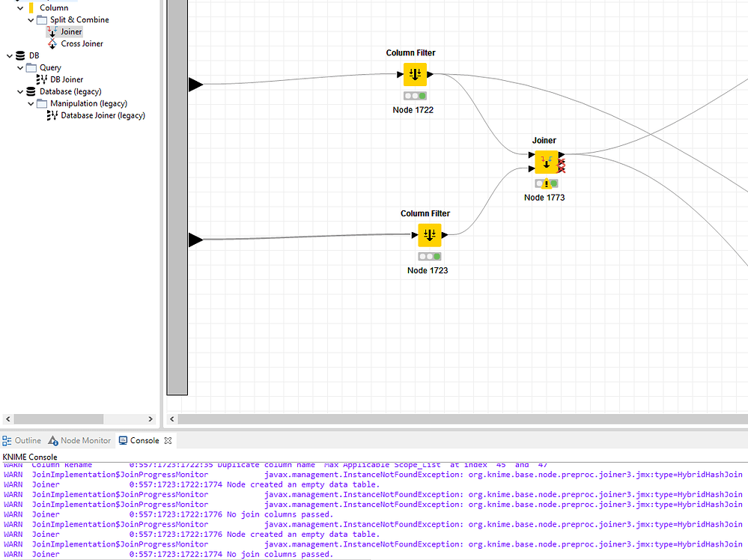Click the Database Joiner (legacy) node icon

point(52,115)
